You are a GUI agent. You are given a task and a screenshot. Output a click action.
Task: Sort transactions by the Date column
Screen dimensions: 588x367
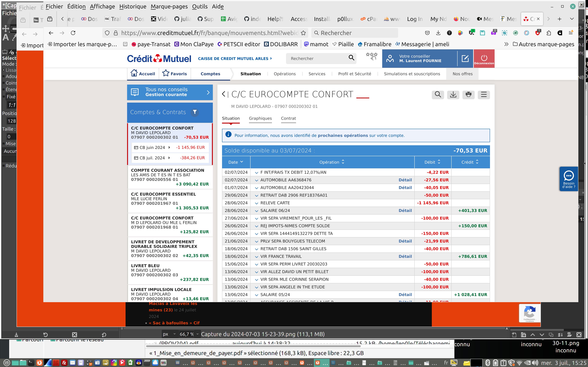point(236,162)
